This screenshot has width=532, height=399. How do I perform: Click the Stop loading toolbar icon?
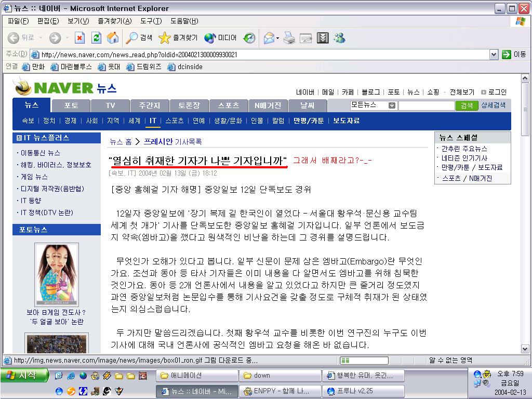(x=79, y=38)
